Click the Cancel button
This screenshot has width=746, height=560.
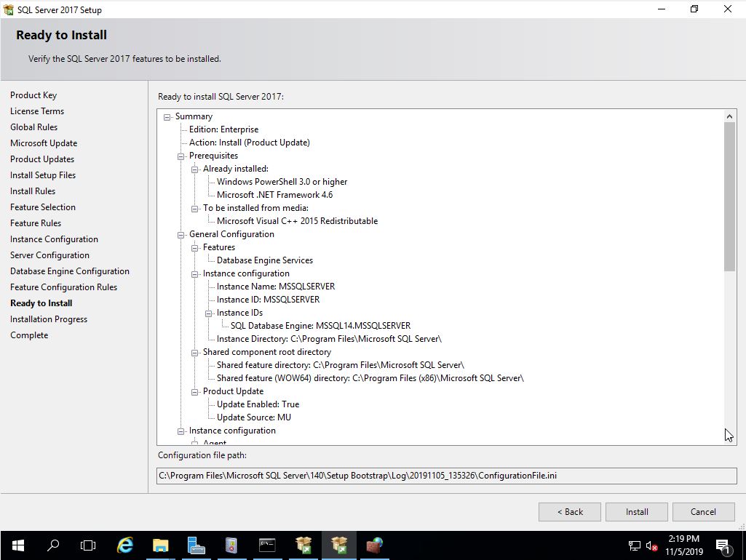703,512
